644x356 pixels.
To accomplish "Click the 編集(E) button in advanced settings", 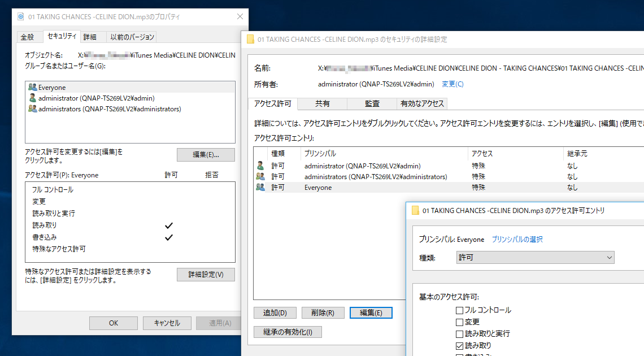I will (371, 313).
